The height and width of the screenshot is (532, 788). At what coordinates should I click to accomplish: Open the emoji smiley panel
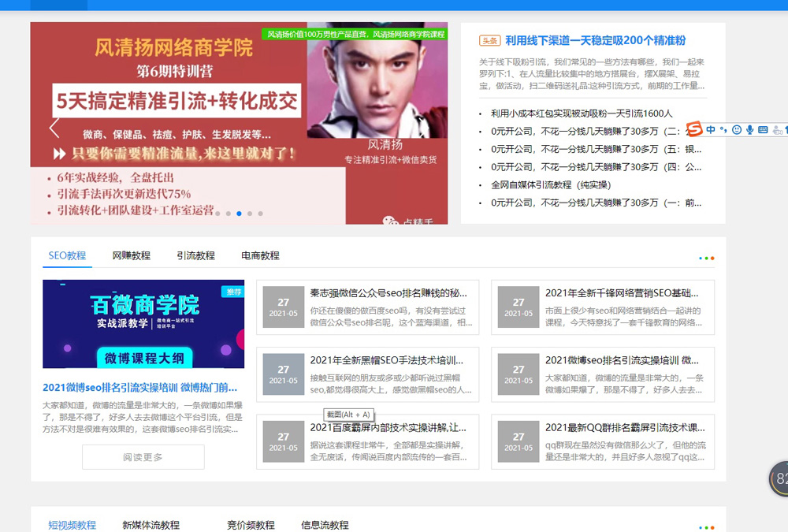[x=737, y=130]
